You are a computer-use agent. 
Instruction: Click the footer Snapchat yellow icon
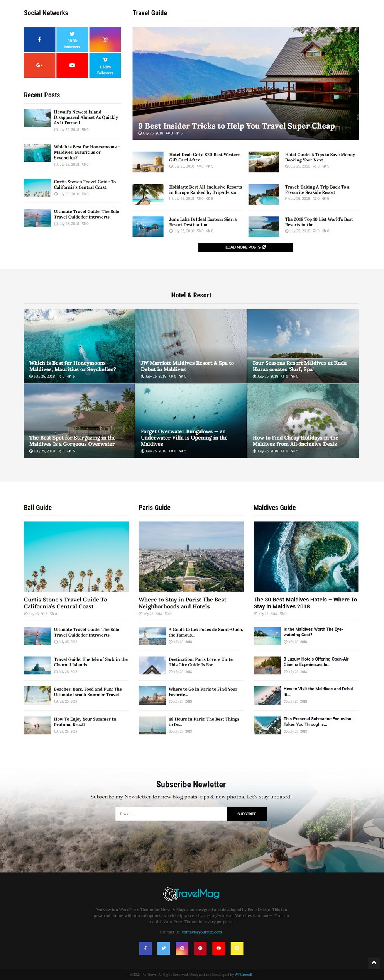(237, 948)
